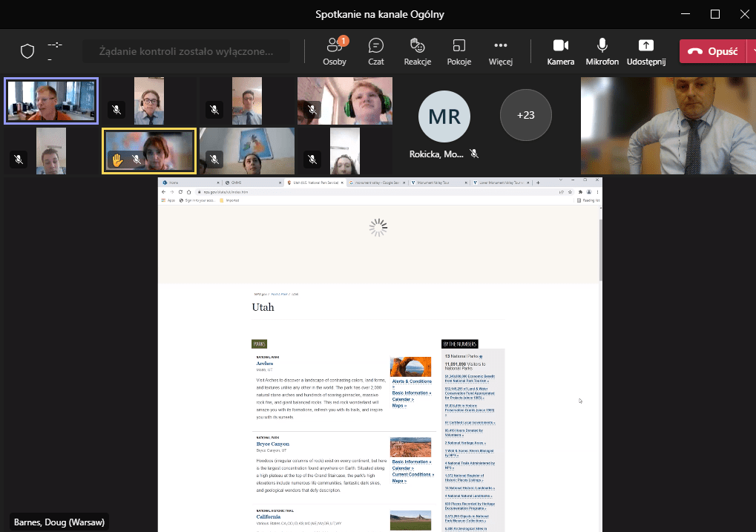Expand the +23 additional participants overflow
This screenshot has width=756, height=532.
tap(525, 115)
